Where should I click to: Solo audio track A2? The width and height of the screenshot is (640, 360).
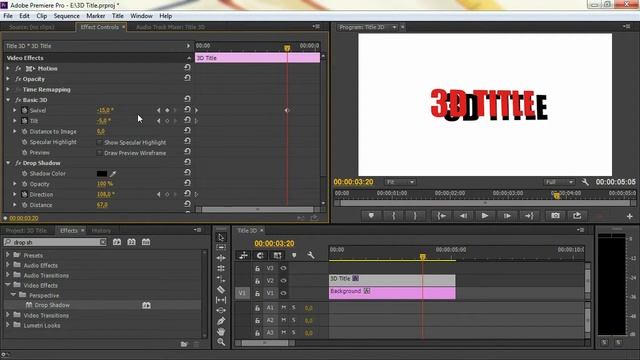click(293, 320)
